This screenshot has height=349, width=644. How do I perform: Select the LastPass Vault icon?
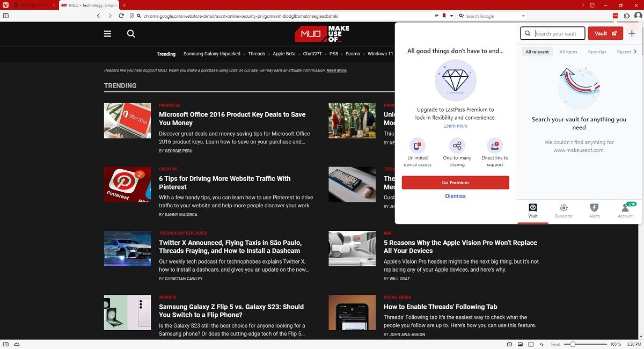tap(533, 210)
